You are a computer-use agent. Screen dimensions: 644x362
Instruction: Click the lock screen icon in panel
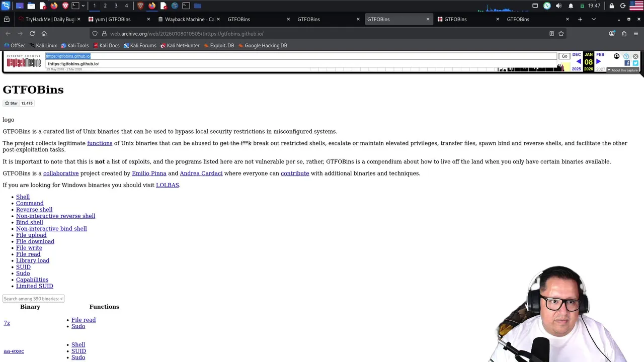pos(612,6)
